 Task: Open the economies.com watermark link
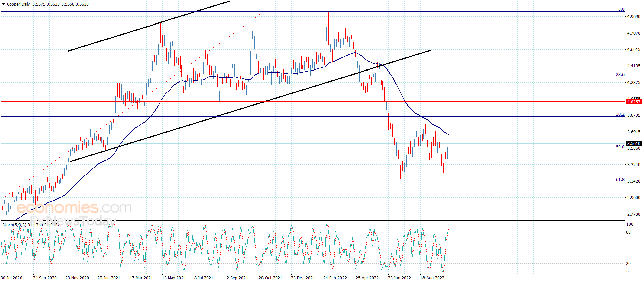click(74, 208)
